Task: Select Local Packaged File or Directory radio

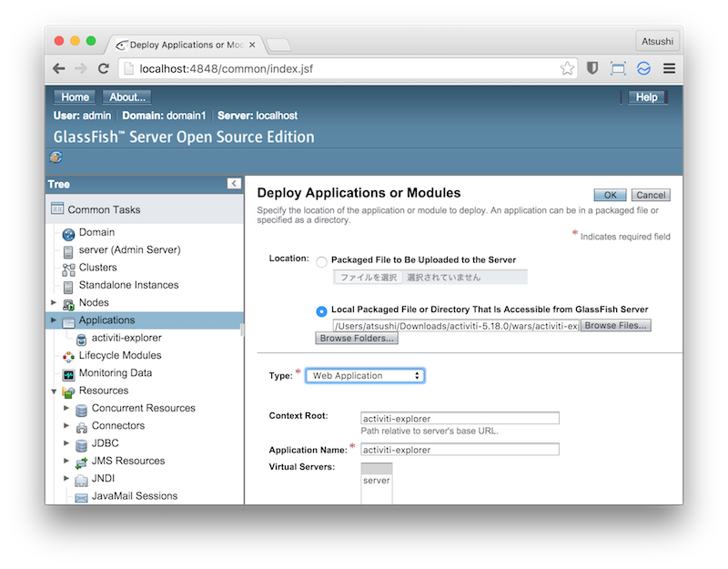Action: (321, 310)
